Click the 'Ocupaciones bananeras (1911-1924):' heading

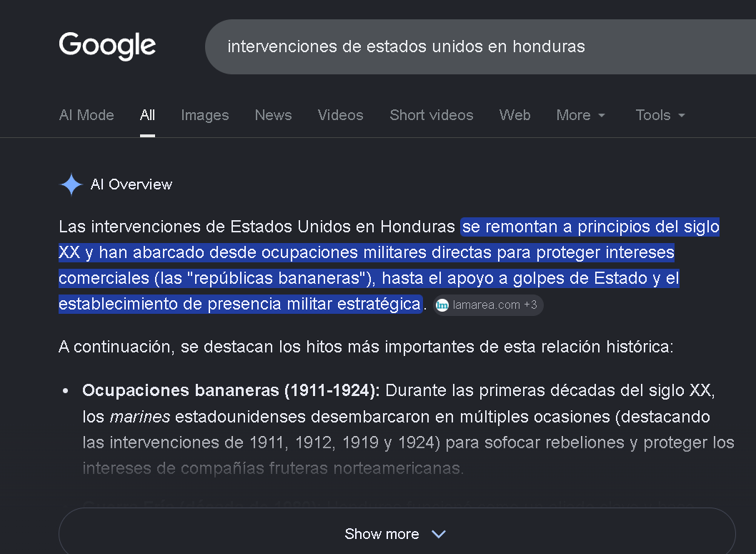[x=231, y=390]
